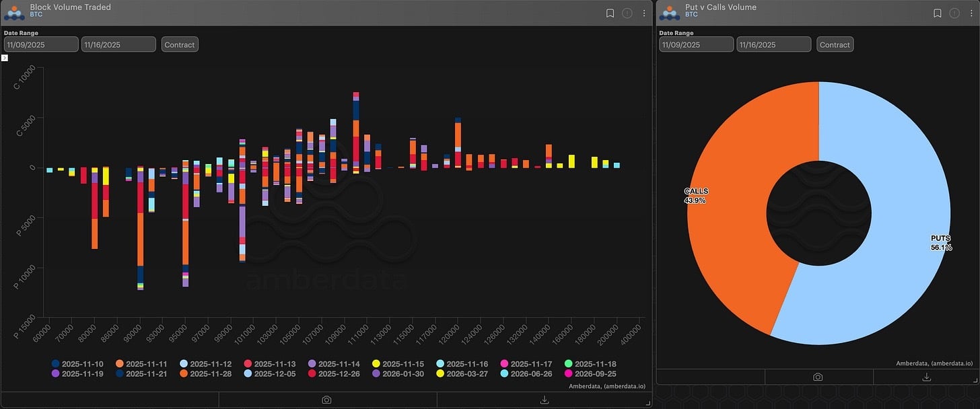Open the info icon on Put v Calls Volume
Image resolution: width=980 pixels, height=409 pixels.
(x=954, y=13)
